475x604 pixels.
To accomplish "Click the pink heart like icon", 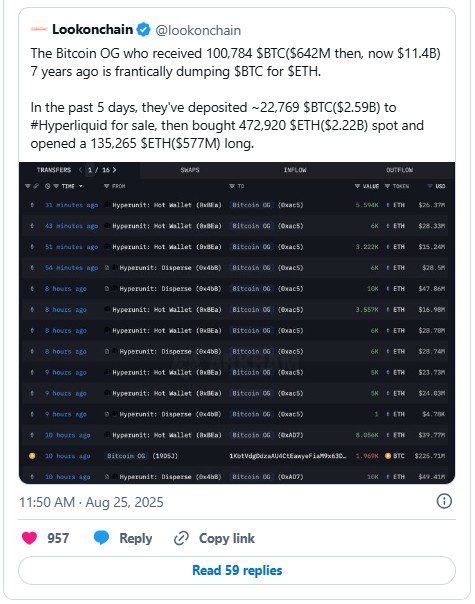I will coord(29,538).
